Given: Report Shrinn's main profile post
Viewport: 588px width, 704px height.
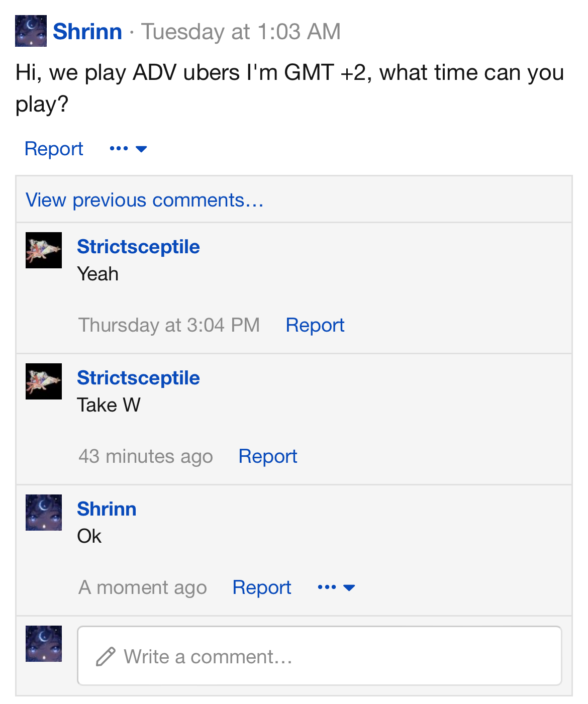Looking at the screenshot, I should (54, 149).
